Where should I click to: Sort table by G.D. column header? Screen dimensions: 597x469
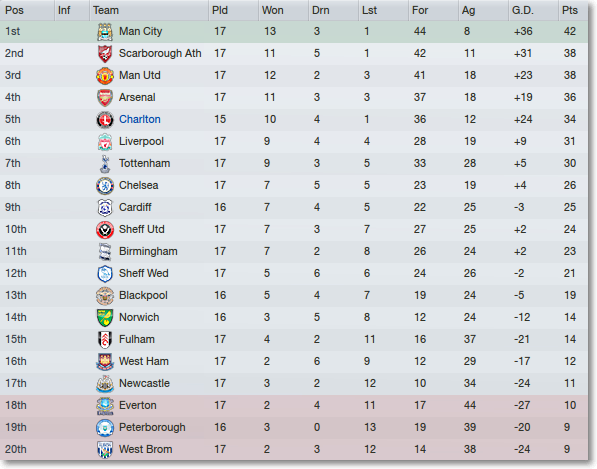(523, 10)
